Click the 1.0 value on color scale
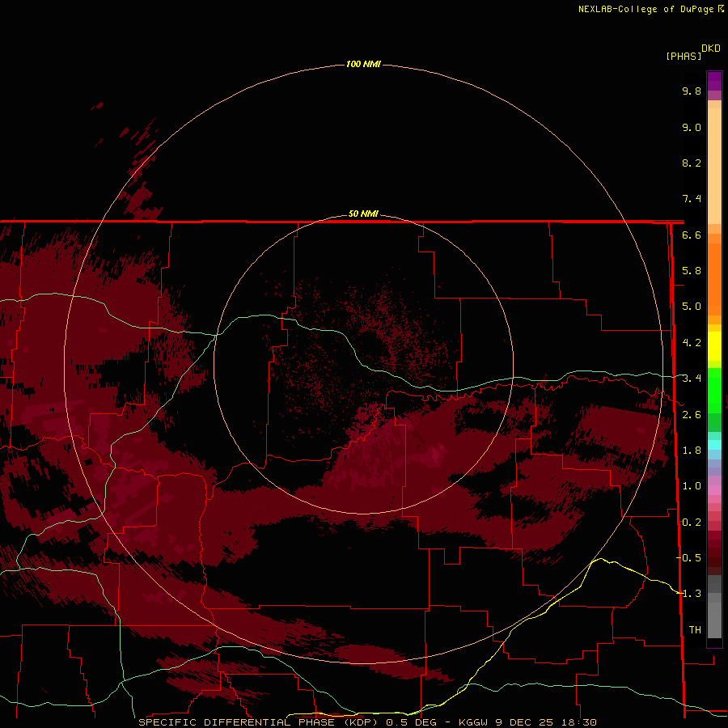Screen dimensions: 728x728 tap(692, 486)
